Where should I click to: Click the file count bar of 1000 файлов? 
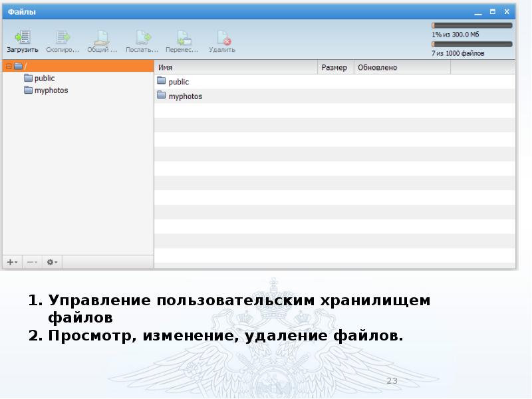coord(471,45)
